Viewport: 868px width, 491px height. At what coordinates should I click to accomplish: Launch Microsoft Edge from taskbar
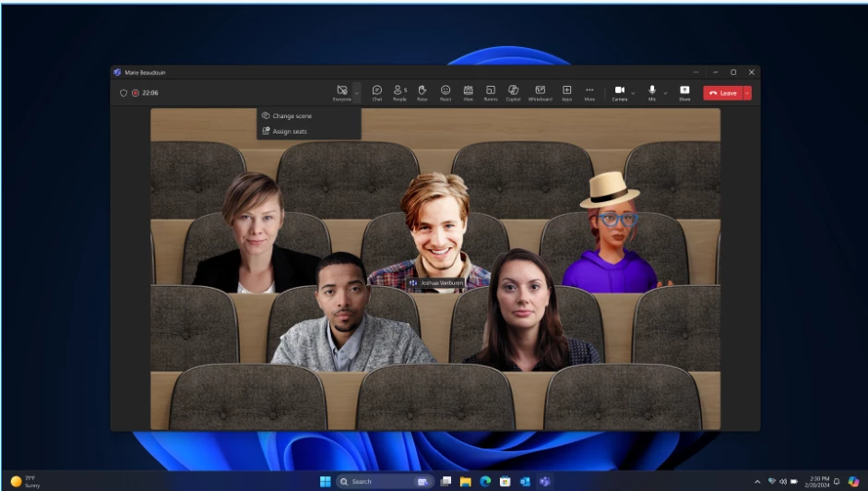pos(485,481)
